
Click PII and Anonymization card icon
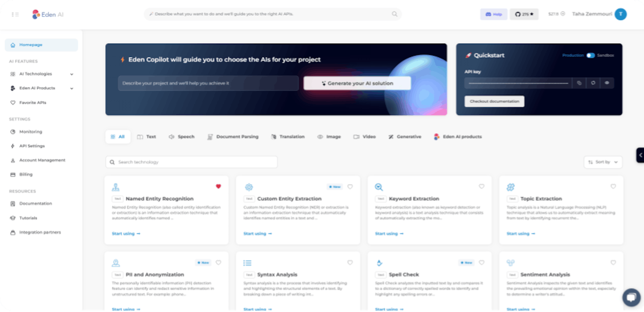point(116,263)
